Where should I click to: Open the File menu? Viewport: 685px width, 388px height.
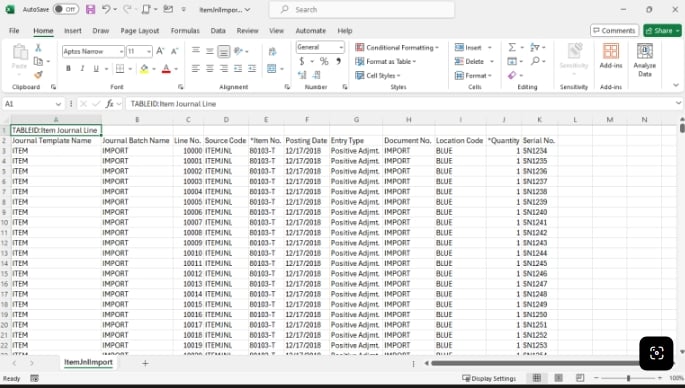14,31
